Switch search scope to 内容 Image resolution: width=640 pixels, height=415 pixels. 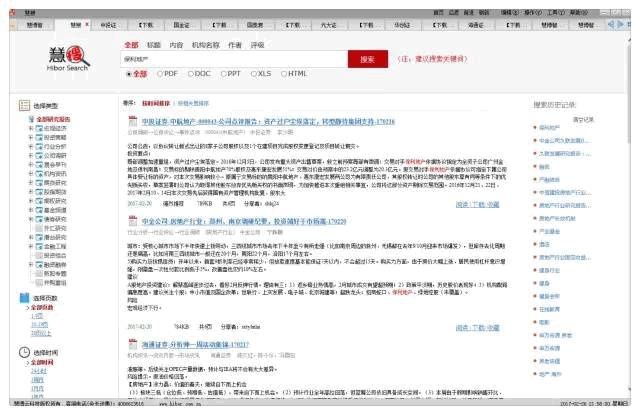click(x=176, y=45)
